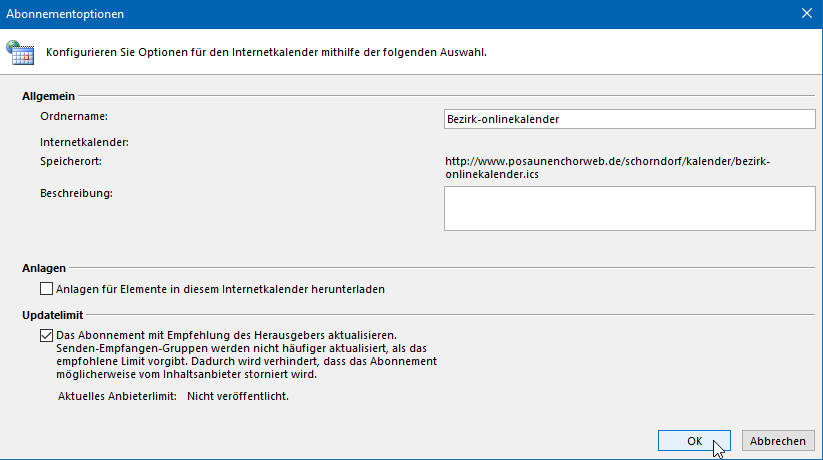Select the Beschreibung label
Viewport: 823px width, 460px height.
click(76, 193)
